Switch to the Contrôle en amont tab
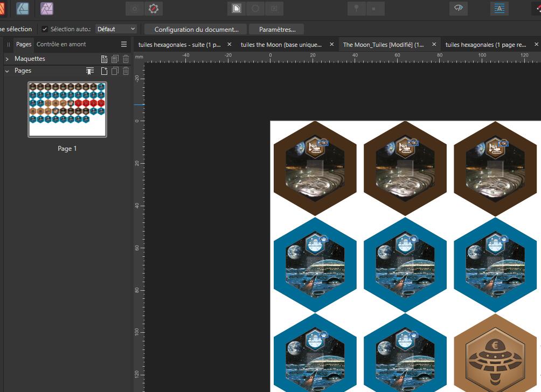 (x=61, y=45)
